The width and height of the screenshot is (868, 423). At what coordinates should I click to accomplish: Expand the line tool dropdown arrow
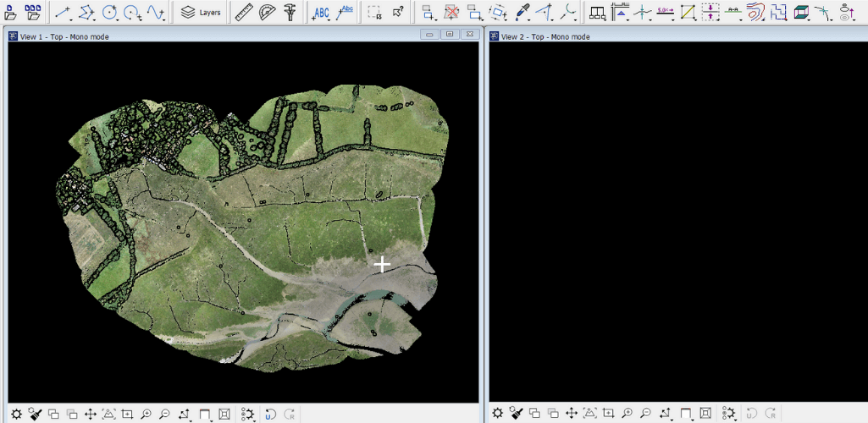71,18
